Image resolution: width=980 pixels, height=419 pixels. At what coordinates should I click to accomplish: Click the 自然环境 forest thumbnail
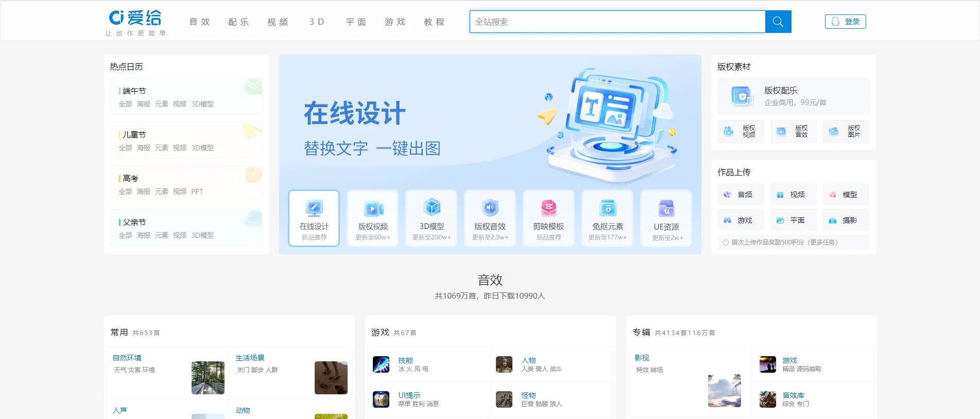pyautogui.click(x=208, y=378)
